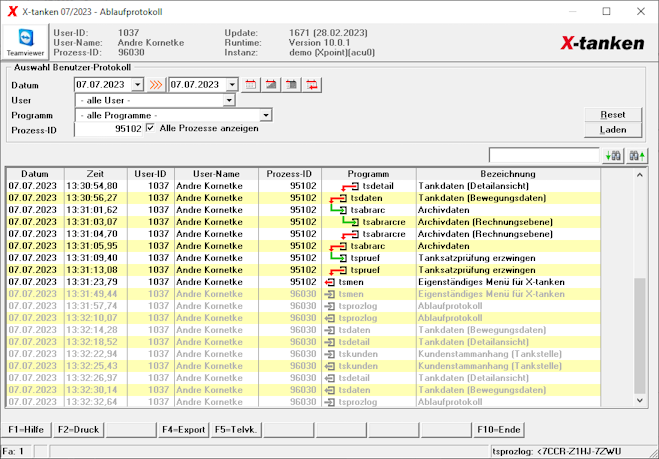The image size is (659, 459).
Task: Click grey icon beside tskunden at 13:32:25,43
Action: [330, 366]
